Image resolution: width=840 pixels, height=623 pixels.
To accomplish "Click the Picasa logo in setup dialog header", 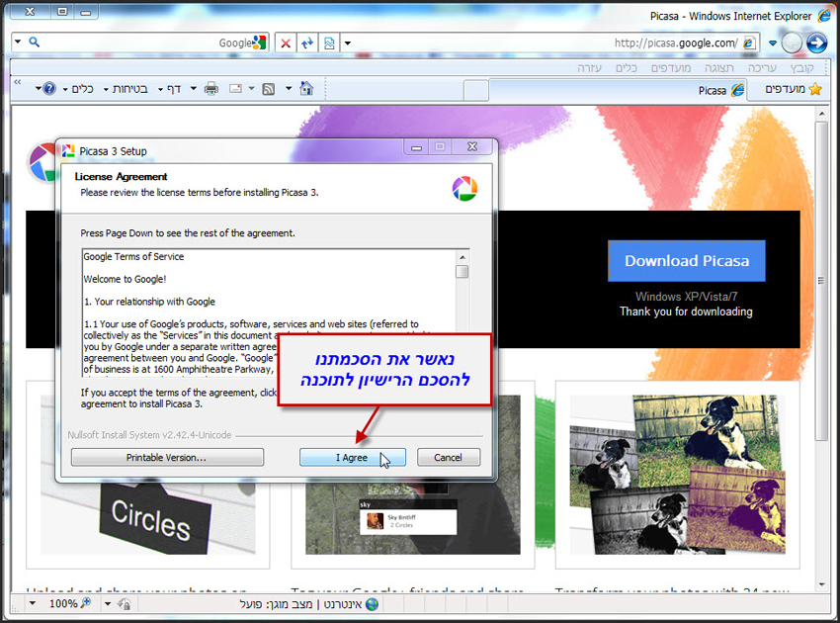I will coord(464,188).
